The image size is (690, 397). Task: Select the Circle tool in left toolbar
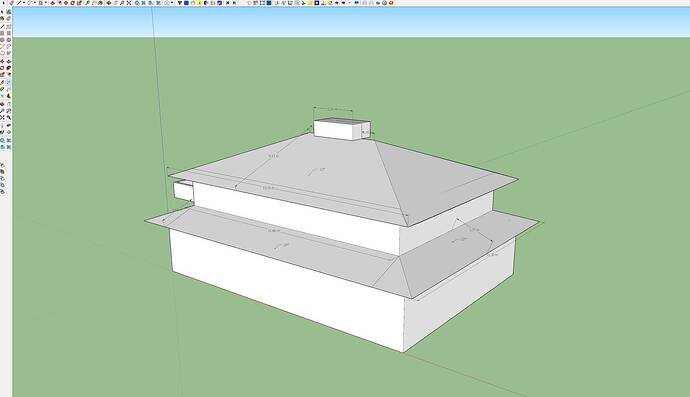click(2, 40)
